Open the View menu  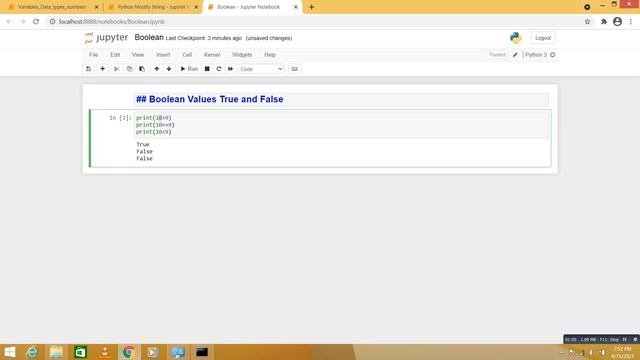pyautogui.click(x=138, y=55)
